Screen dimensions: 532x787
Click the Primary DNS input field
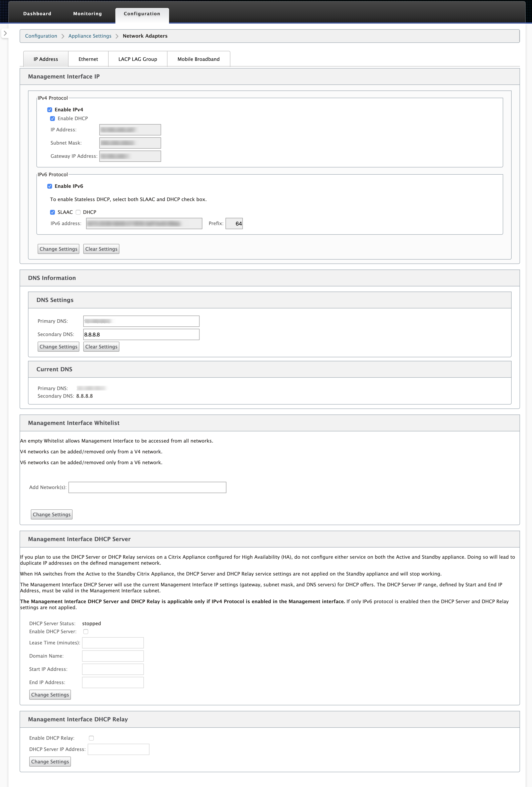(x=141, y=321)
